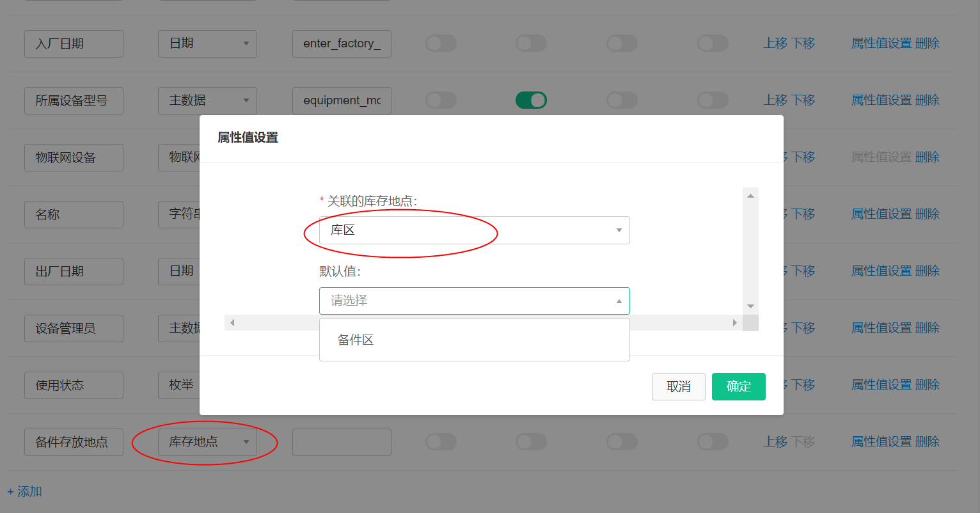
Task: Click 上移 in the 备件存放地点 row
Action: (x=775, y=442)
